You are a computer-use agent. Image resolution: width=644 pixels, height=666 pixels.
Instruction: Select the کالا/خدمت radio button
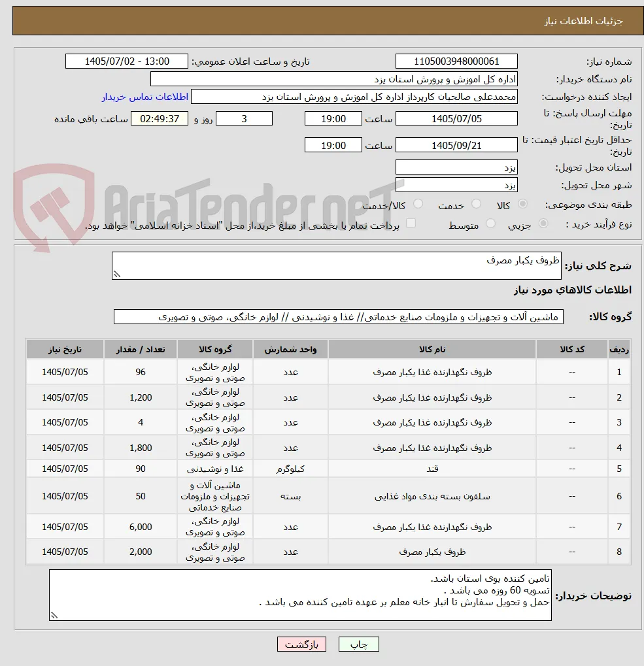click(418, 205)
